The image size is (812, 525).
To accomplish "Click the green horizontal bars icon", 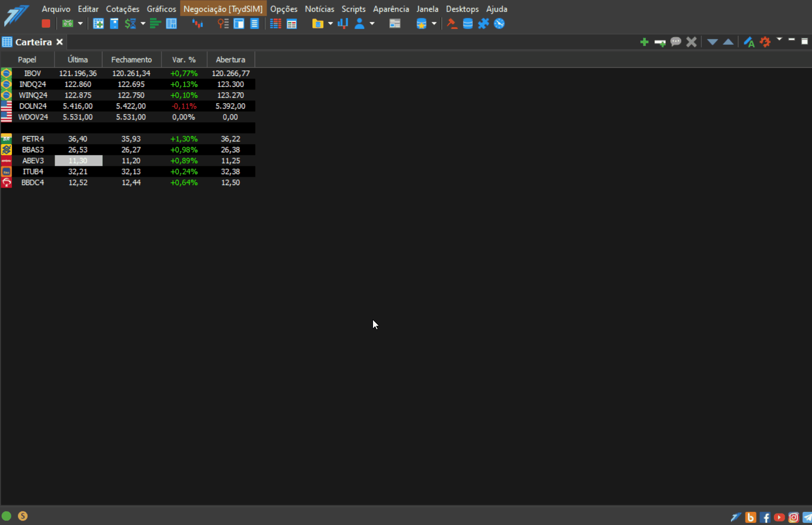I will click(x=155, y=23).
